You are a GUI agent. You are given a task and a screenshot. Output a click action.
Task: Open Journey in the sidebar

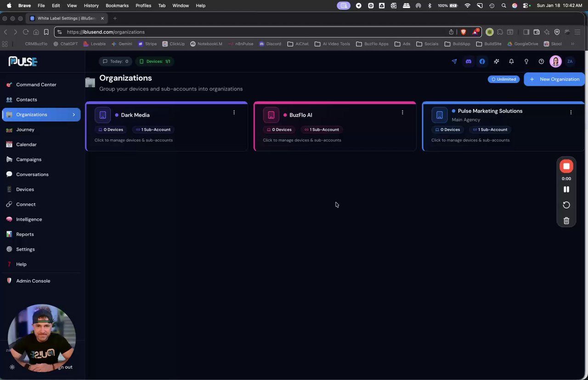point(41,130)
